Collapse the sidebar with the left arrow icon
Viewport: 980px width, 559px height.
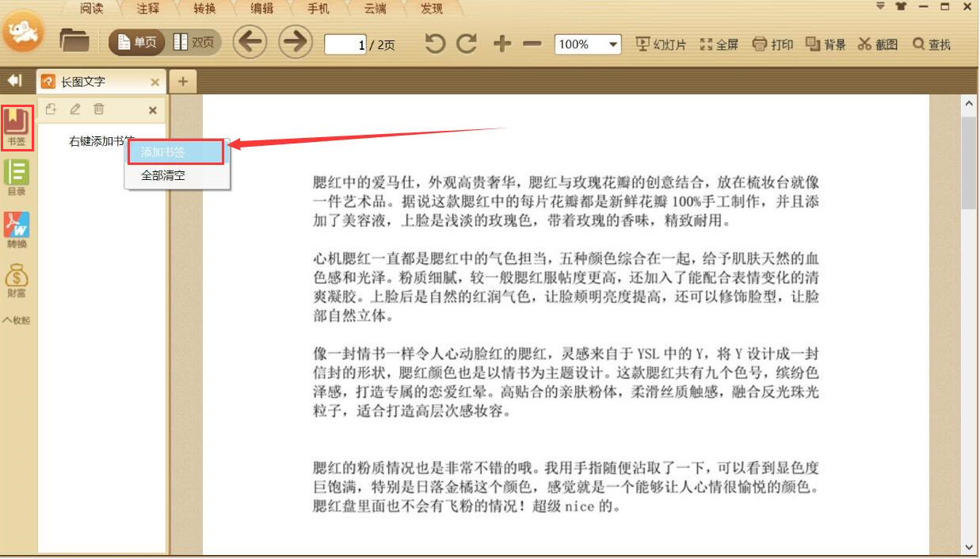[x=14, y=80]
